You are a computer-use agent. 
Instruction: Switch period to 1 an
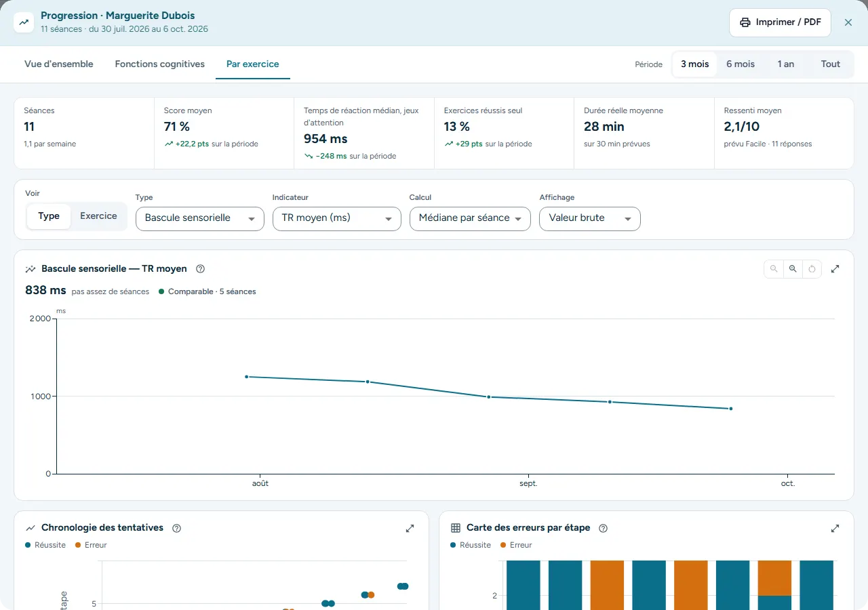(786, 64)
